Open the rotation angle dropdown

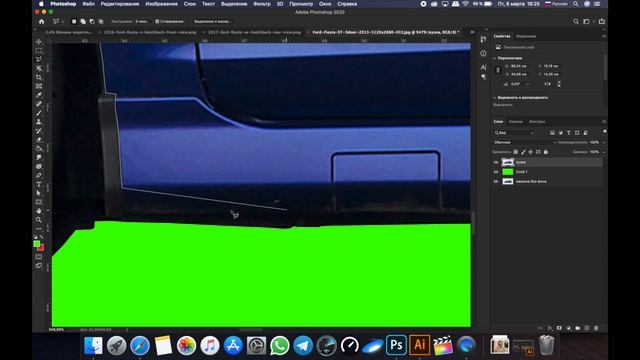coord(528,84)
